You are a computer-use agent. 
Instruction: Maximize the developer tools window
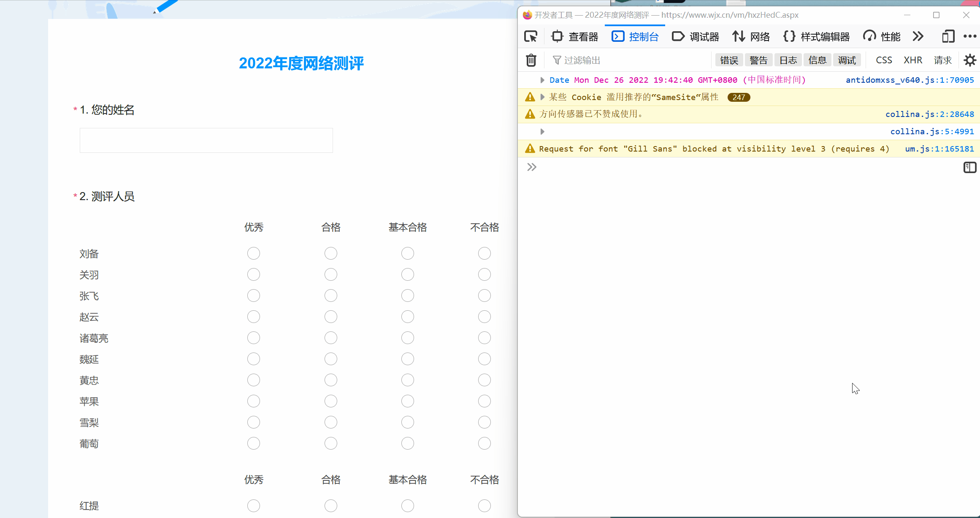click(x=936, y=15)
